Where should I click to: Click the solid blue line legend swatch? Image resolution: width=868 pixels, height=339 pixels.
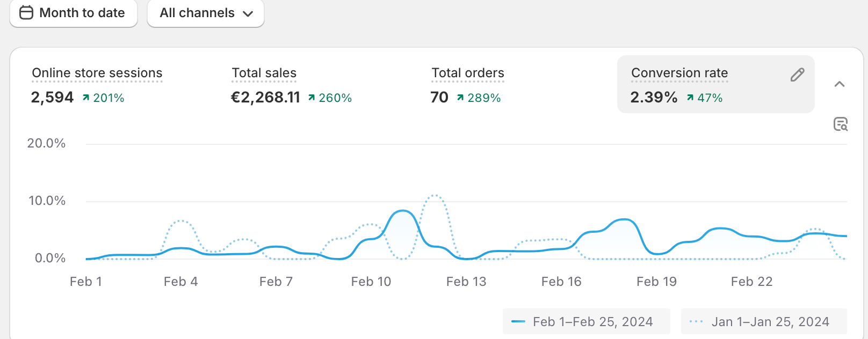pos(518,322)
